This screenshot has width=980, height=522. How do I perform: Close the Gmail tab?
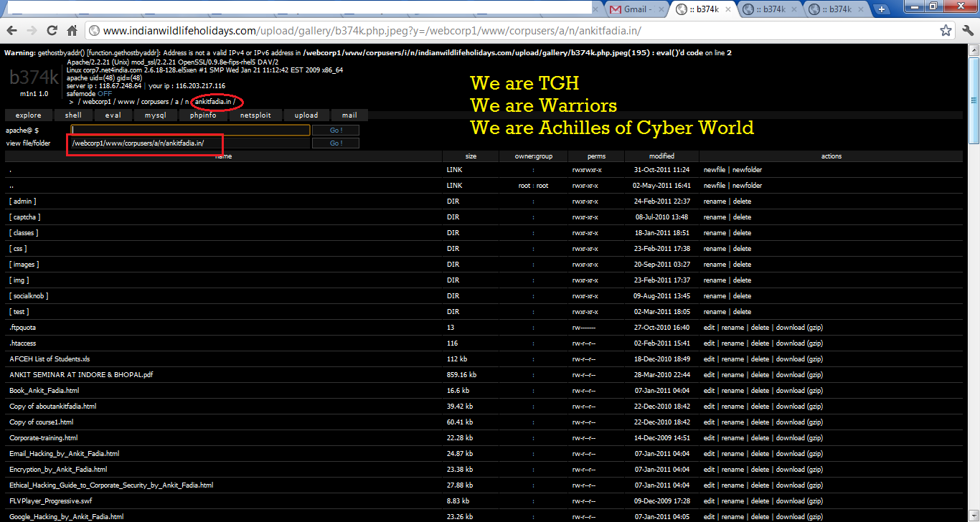point(660,9)
